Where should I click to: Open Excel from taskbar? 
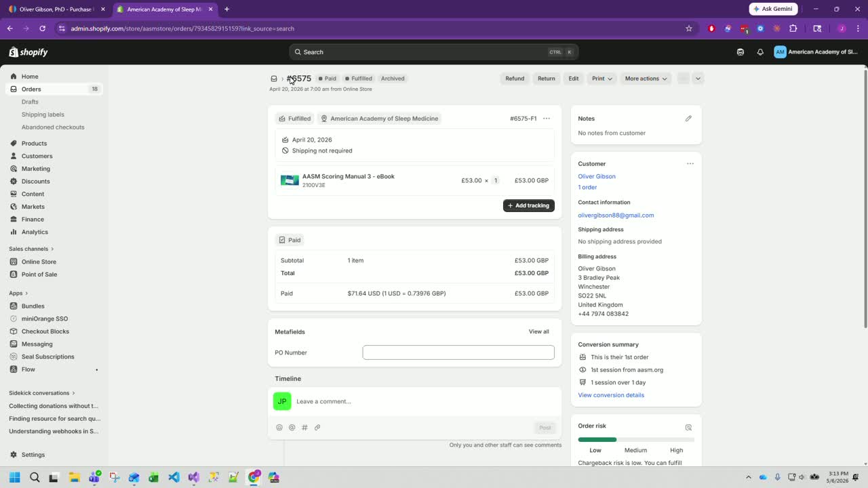[154, 477]
